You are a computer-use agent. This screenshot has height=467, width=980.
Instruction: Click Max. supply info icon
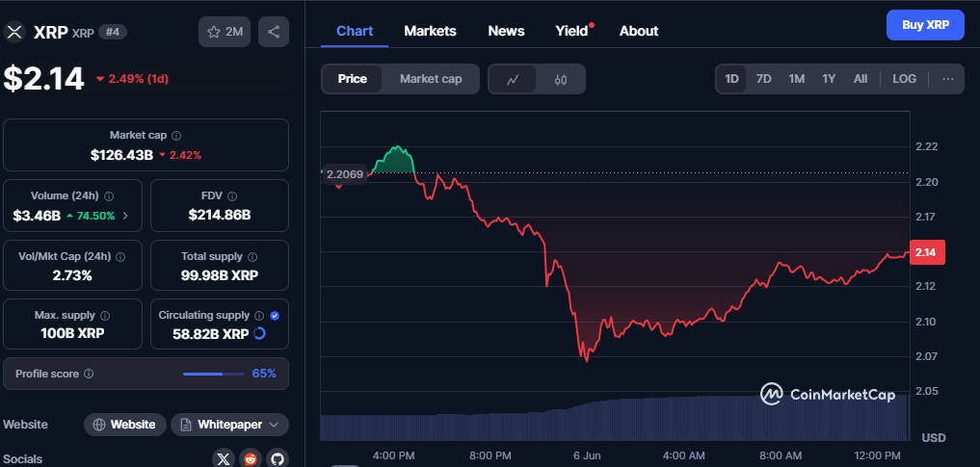point(105,316)
